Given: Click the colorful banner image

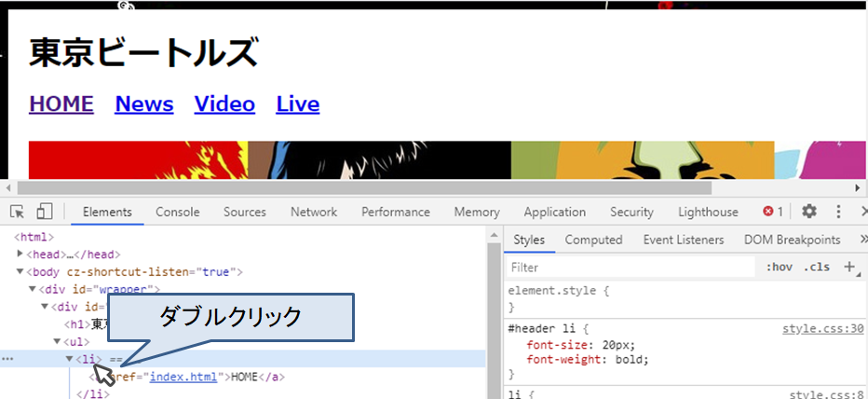Looking at the screenshot, I should click(447, 159).
